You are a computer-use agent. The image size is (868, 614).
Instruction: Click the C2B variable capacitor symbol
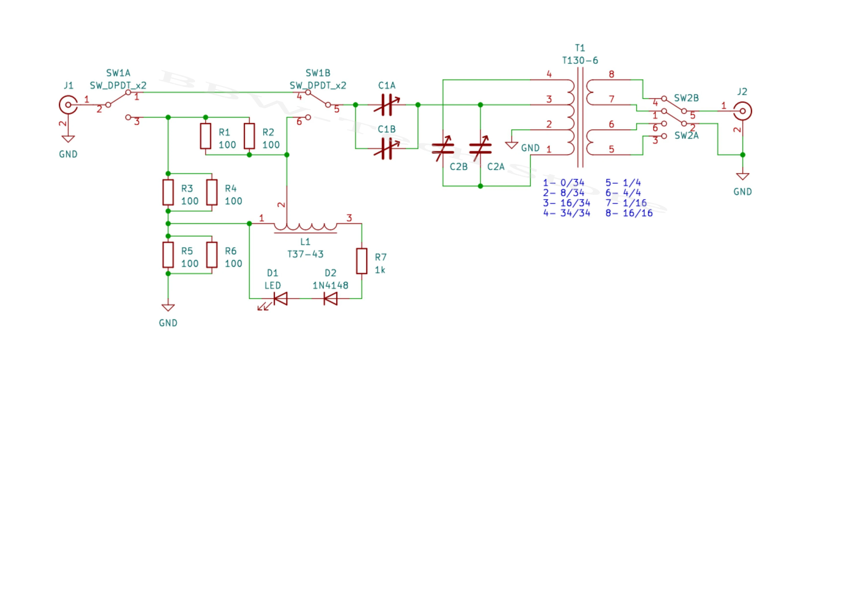pos(443,149)
